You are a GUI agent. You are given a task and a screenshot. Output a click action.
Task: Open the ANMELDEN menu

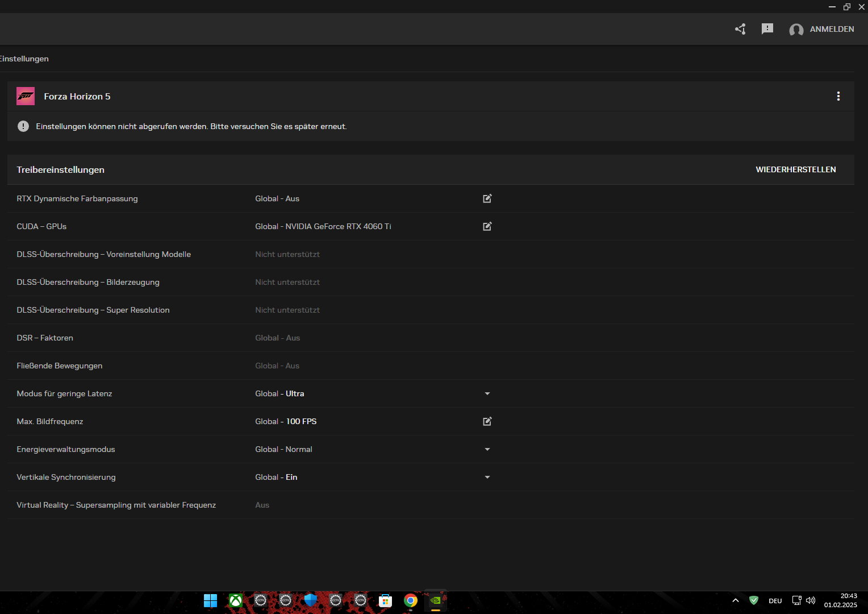pyautogui.click(x=821, y=29)
